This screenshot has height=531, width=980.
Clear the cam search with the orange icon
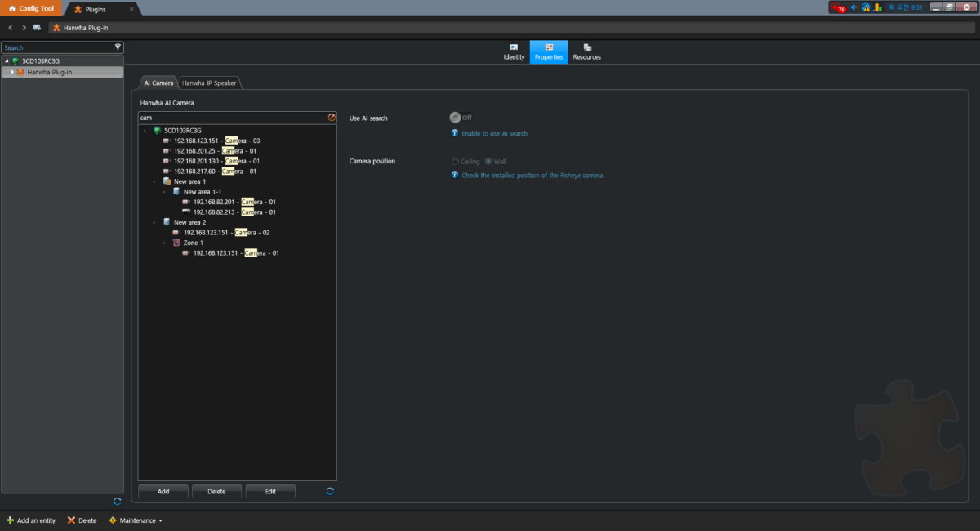pyautogui.click(x=332, y=118)
